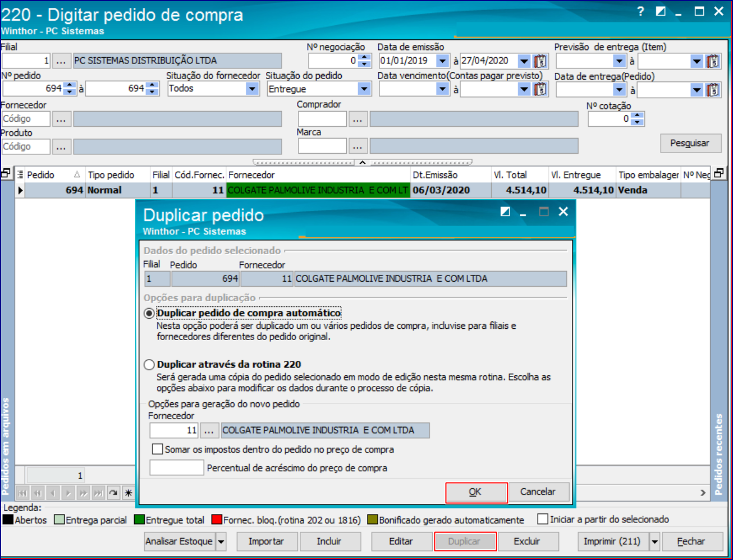The image size is (733, 560).
Task: Open Analisar Estoque dropdown arrow
Action: click(x=221, y=541)
